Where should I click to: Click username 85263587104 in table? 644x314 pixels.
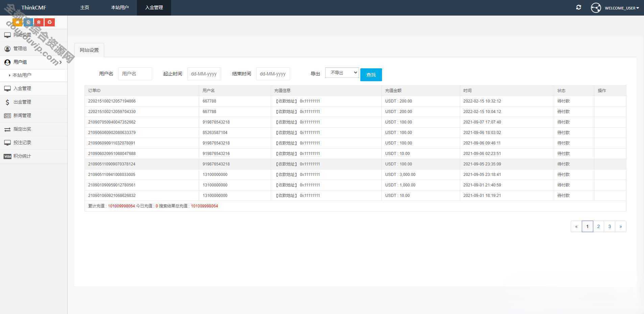(x=215, y=133)
